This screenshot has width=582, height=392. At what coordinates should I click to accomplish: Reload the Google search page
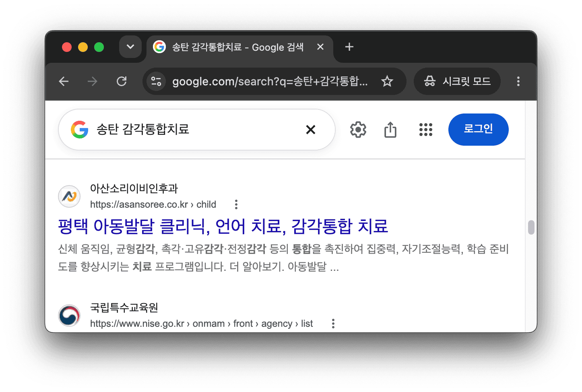(x=122, y=81)
